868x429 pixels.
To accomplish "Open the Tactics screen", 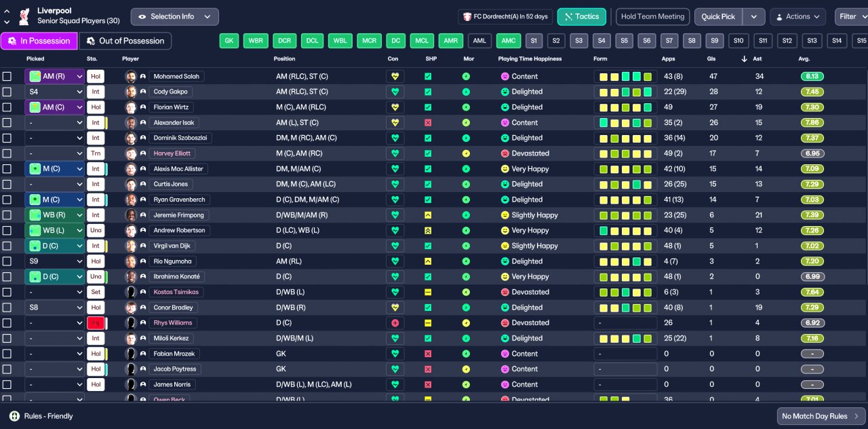I will click(x=582, y=16).
